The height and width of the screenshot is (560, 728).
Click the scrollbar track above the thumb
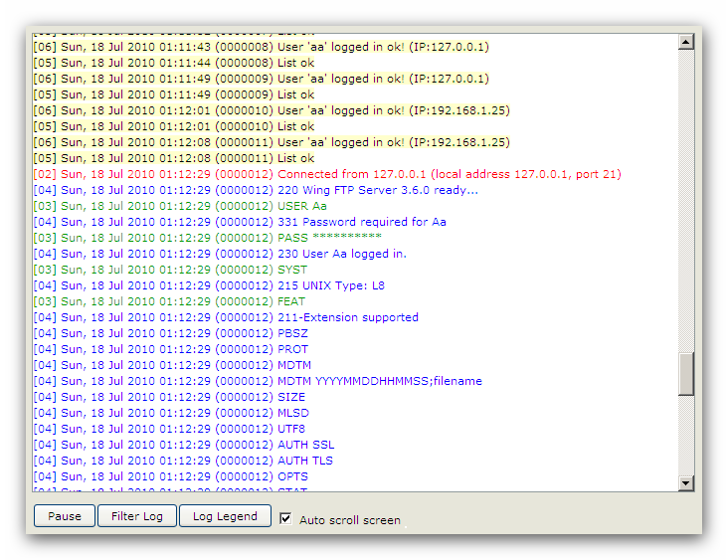click(686, 200)
